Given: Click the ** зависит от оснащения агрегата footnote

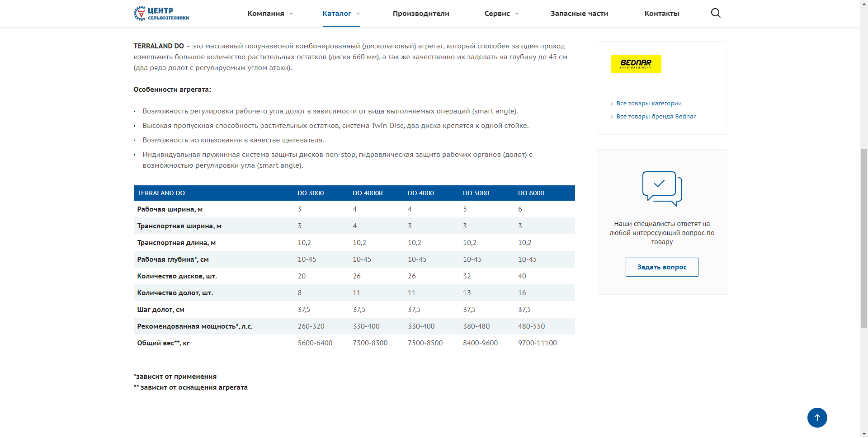Looking at the screenshot, I should (191, 387).
